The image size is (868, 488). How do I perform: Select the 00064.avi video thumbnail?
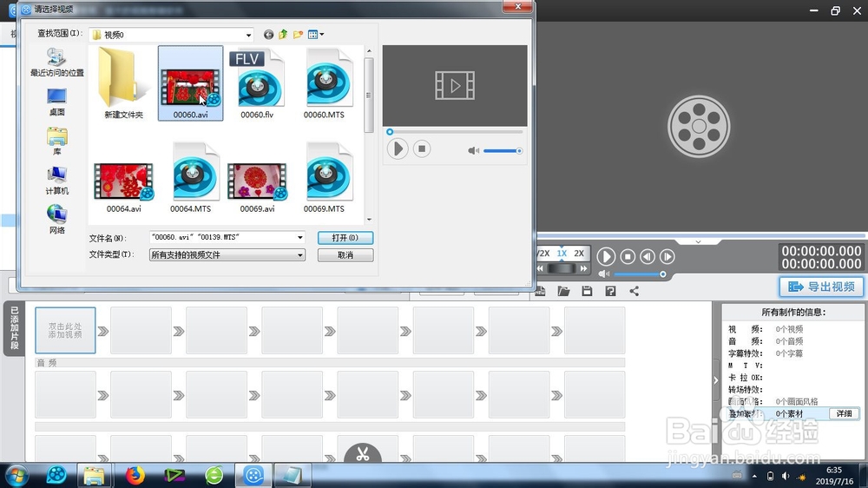[123, 181]
